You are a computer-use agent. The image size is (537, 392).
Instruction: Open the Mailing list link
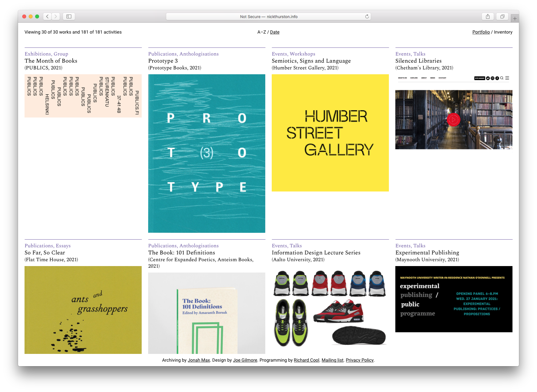332,360
